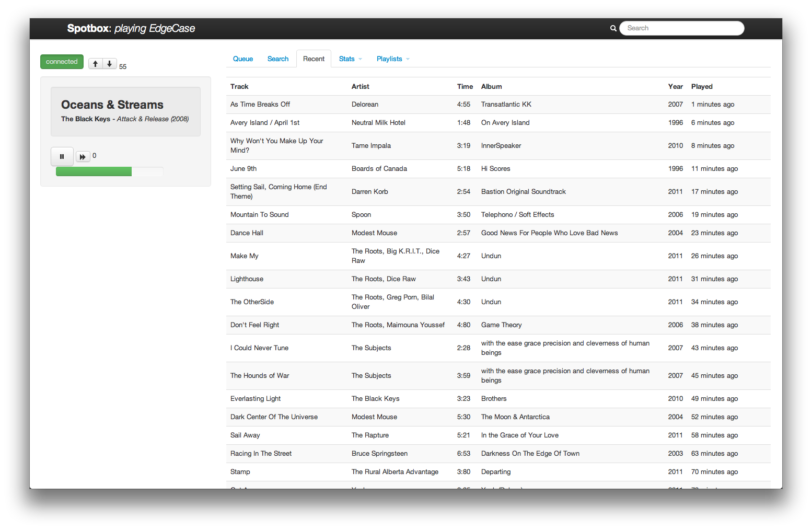Click artist Bruce Springsteen

379,454
